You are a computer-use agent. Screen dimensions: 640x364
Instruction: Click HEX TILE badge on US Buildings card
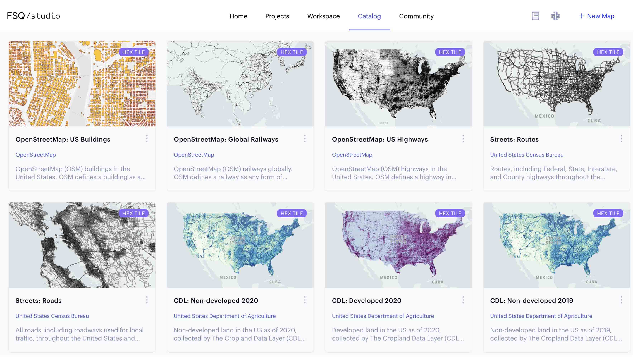[133, 52]
